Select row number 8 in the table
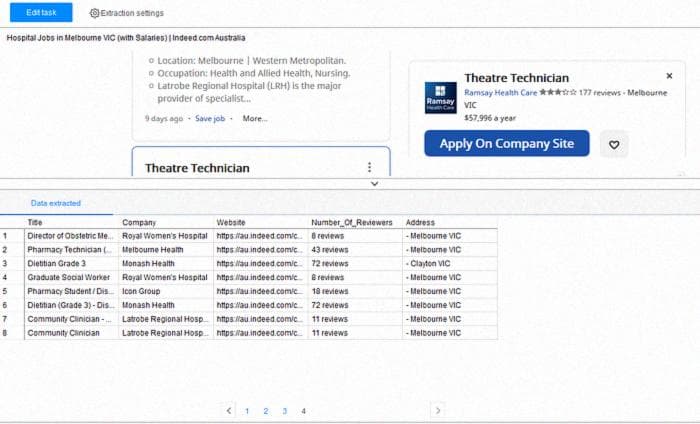This screenshot has height=424, width=700. 5,333
